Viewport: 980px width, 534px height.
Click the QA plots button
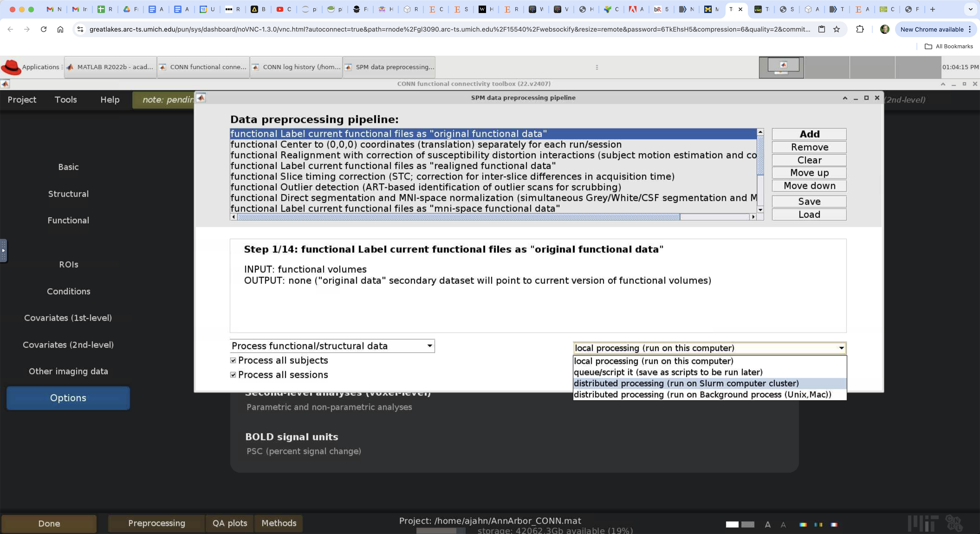(229, 523)
